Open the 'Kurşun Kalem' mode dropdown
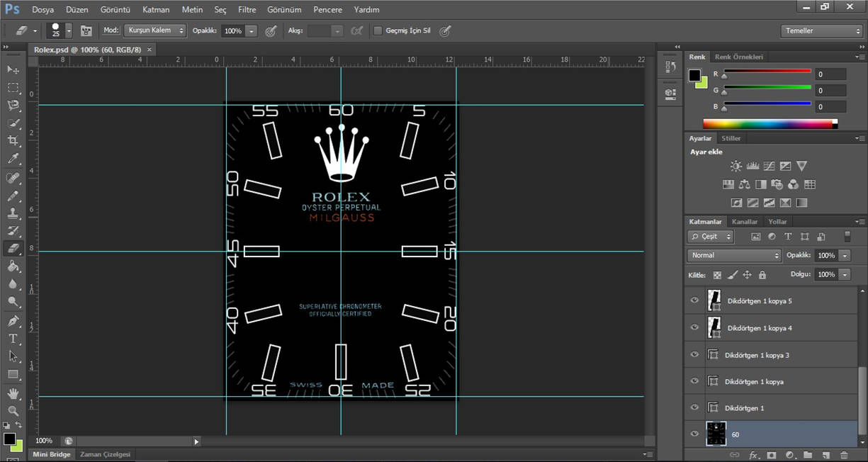 (x=154, y=30)
